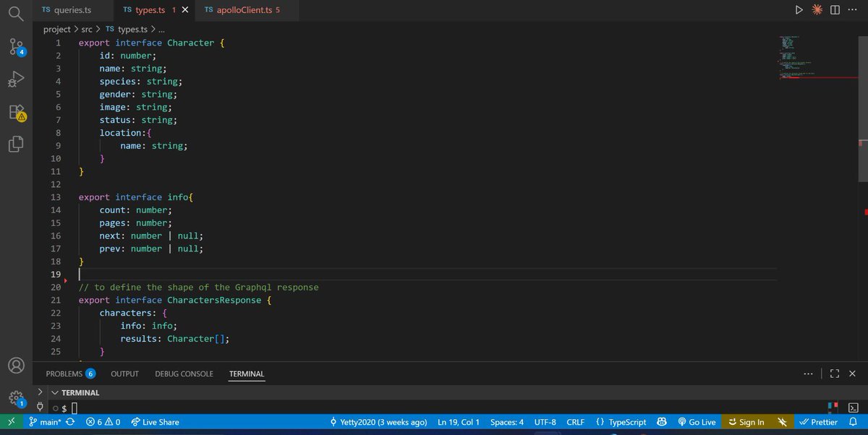Switch to queries.ts tab

tap(72, 10)
